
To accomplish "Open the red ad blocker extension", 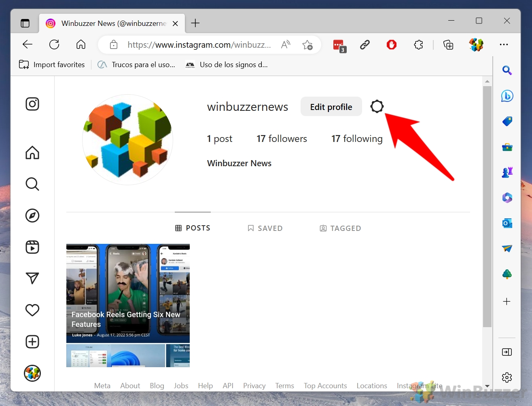I will point(392,44).
